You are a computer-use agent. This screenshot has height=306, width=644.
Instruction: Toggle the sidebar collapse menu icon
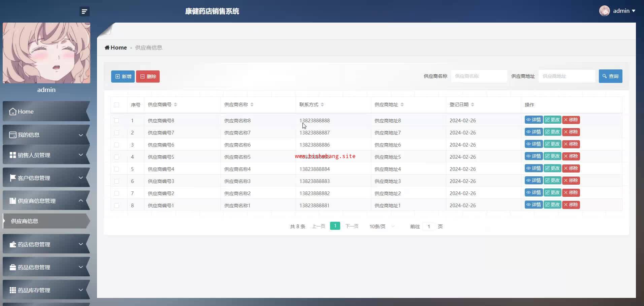click(x=84, y=11)
